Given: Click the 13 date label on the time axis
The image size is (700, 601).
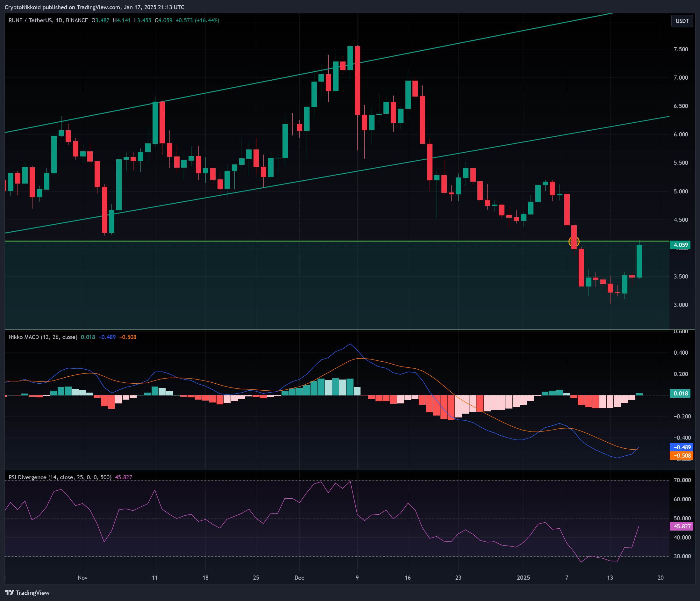Looking at the screenshot, I should 610,578.
